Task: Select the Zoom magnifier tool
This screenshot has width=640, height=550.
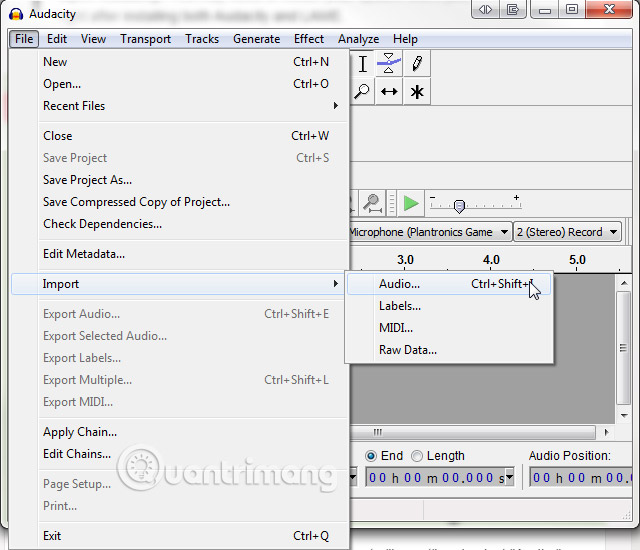Action: (362, 91)
